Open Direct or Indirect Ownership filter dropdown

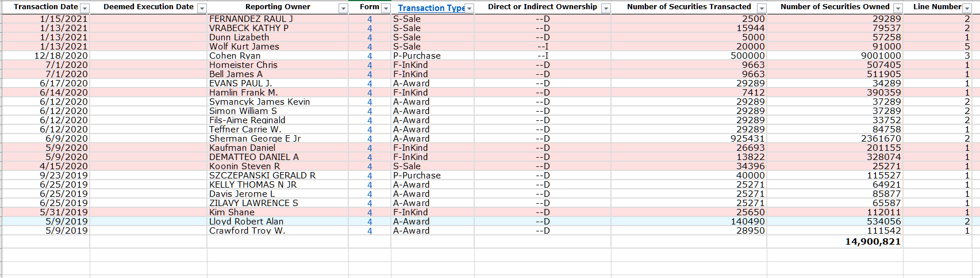[x=606, y=8]
